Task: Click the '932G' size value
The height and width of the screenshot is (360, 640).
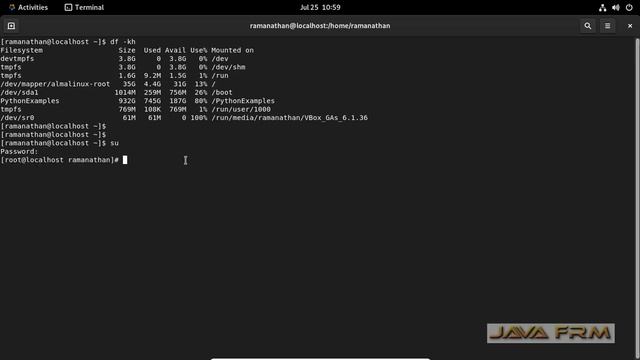Action: click(x=127, y=101)
